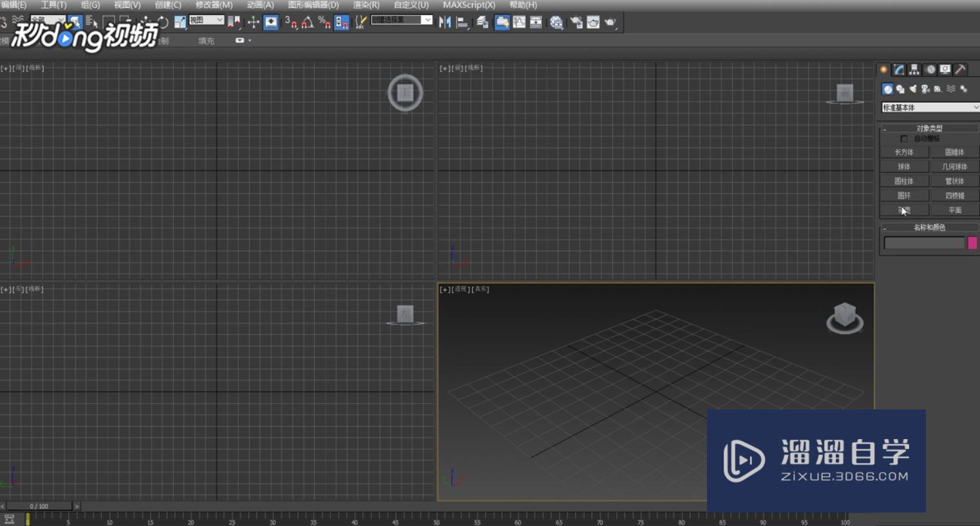Switch to the Utilities hammer tab
980x526 pixels.
tap(960, 70)
